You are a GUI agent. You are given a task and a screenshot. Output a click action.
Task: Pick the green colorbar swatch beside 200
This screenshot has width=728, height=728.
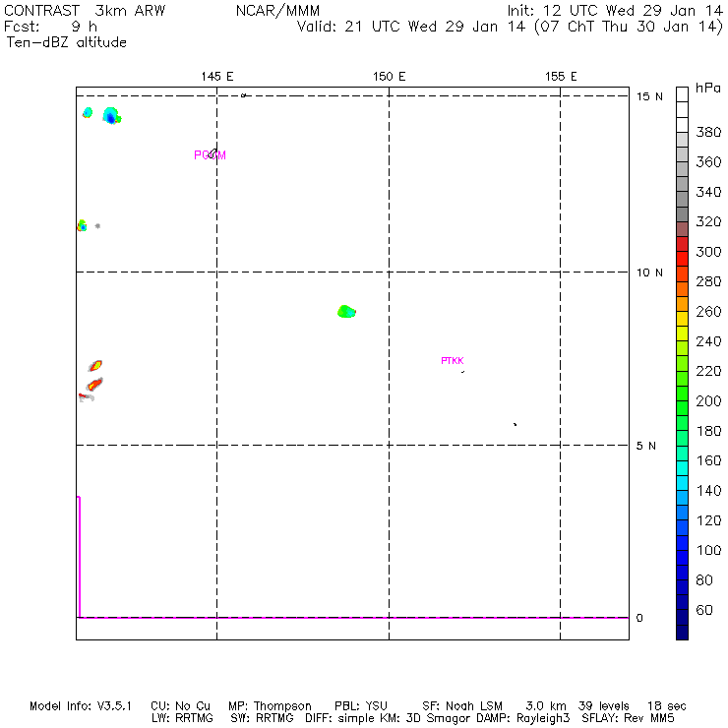pos(682,408)
